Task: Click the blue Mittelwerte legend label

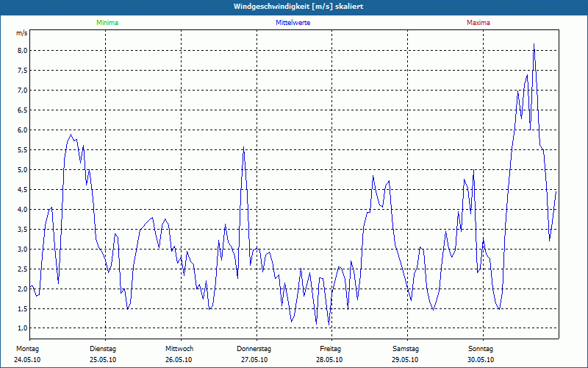Action: (293, 23)
